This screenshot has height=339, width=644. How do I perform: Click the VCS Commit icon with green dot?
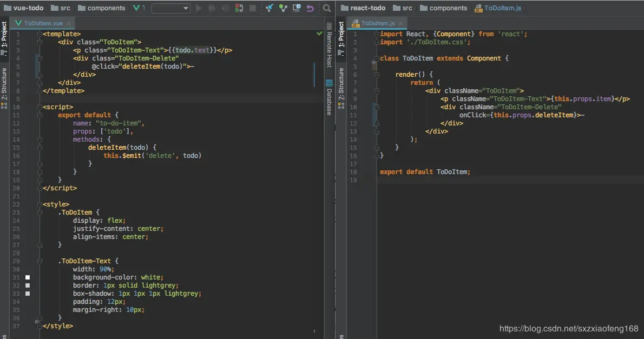click(x=282, y=8)
